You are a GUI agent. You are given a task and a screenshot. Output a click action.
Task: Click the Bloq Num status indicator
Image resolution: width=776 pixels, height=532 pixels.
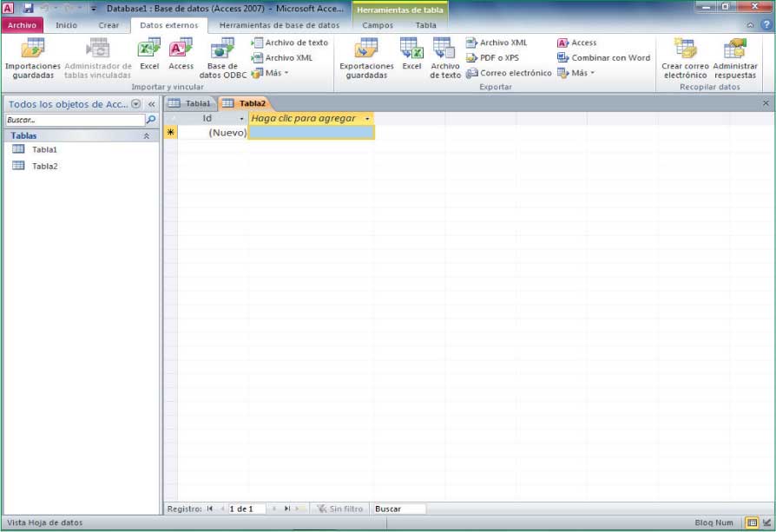pos(714,522)
